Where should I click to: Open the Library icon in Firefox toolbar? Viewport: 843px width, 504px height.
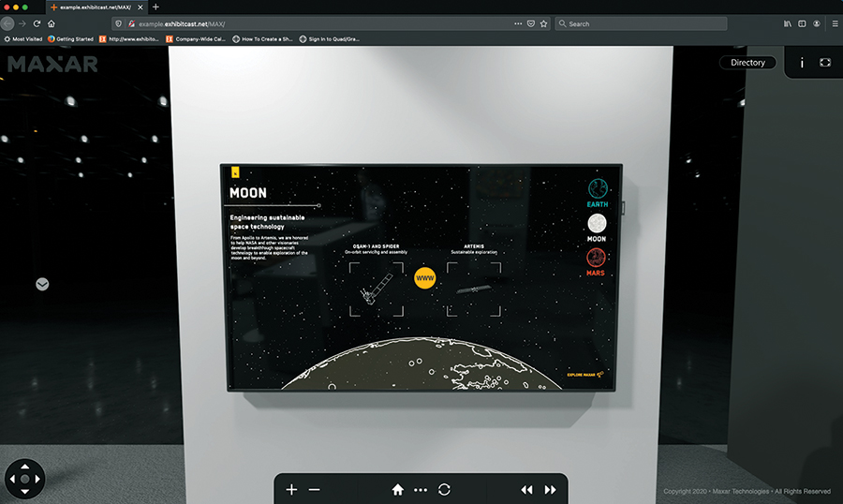(x=788, y=23)
